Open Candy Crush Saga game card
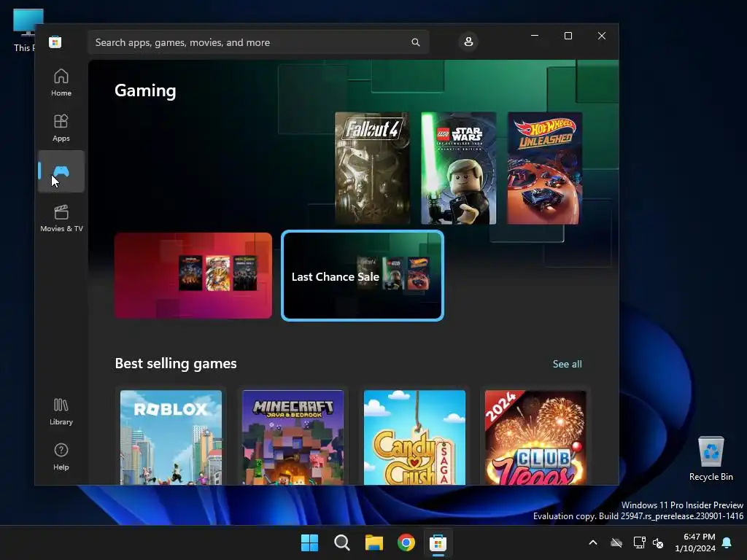The image size is (747, 560). [x=414, y=437]
